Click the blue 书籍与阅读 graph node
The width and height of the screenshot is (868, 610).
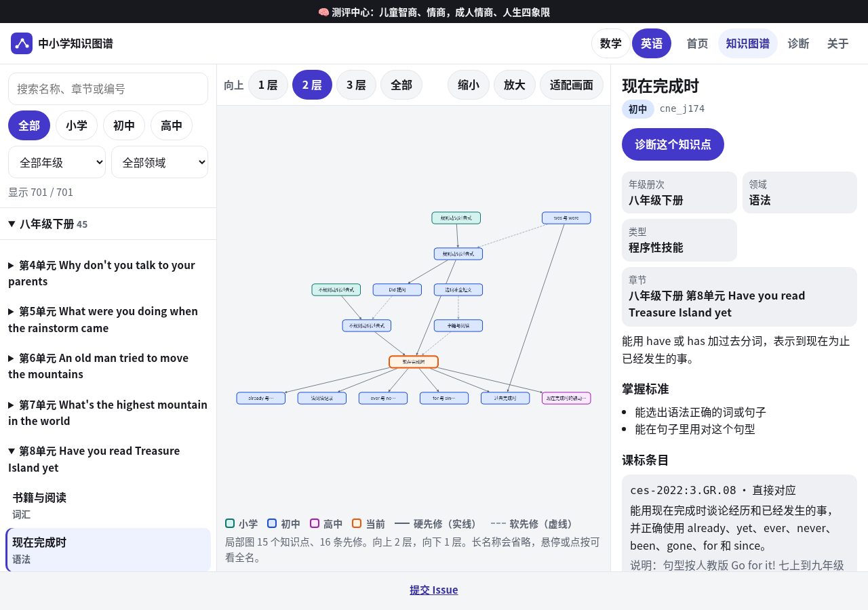[458, 326]
